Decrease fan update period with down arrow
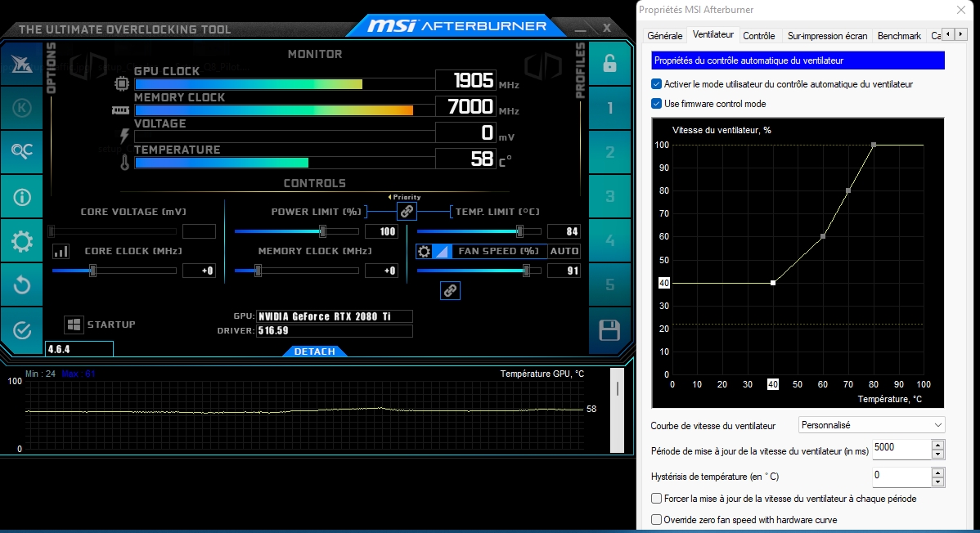The image size is (980, 533). 937,455
